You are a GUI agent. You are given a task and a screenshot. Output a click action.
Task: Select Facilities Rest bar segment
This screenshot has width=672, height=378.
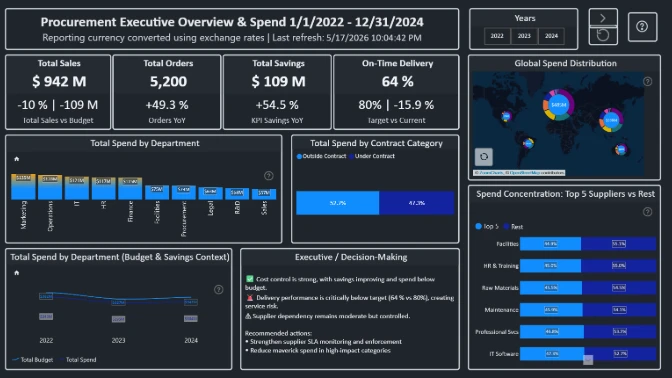(618, 244)
